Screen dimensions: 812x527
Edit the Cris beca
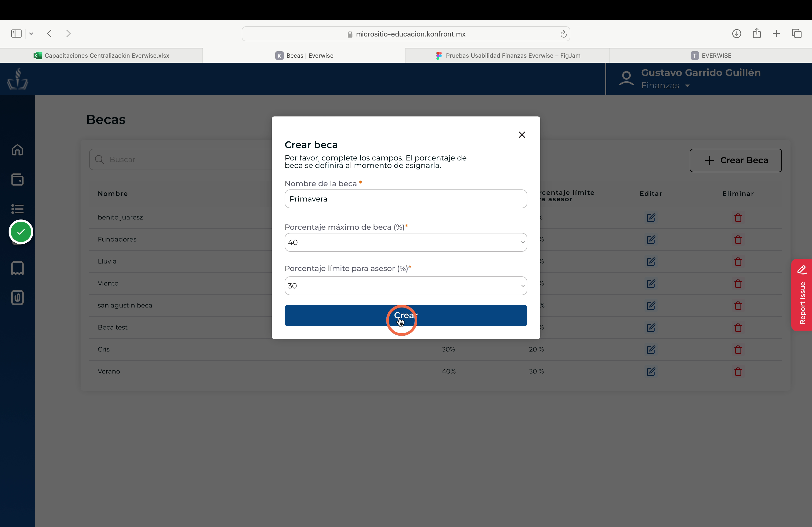pyautogui.click(x=651, y=349)
